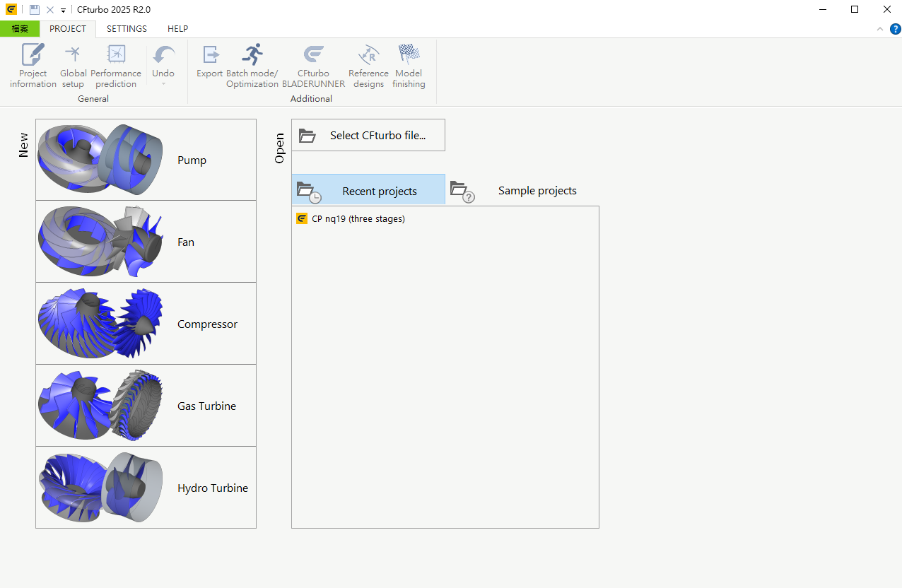Screen dimensions: 902x588
Task: Open the green file tab
Action: click(x=20, y=29)
